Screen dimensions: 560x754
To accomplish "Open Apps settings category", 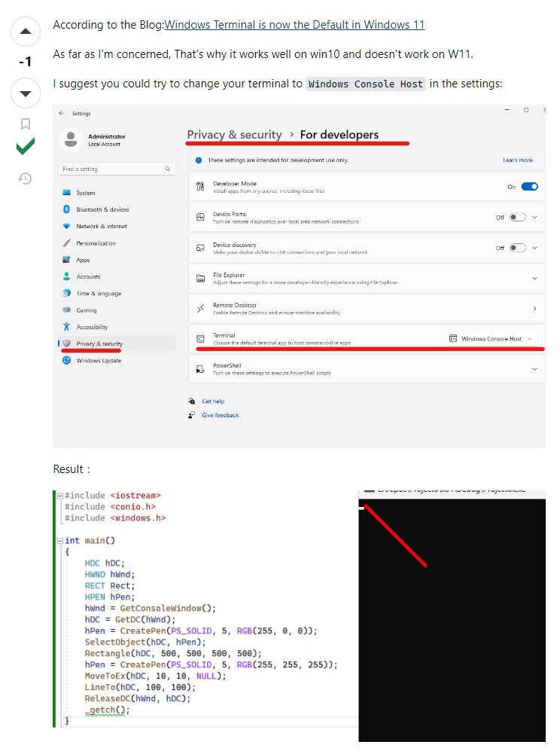I will tap(83, 260).
